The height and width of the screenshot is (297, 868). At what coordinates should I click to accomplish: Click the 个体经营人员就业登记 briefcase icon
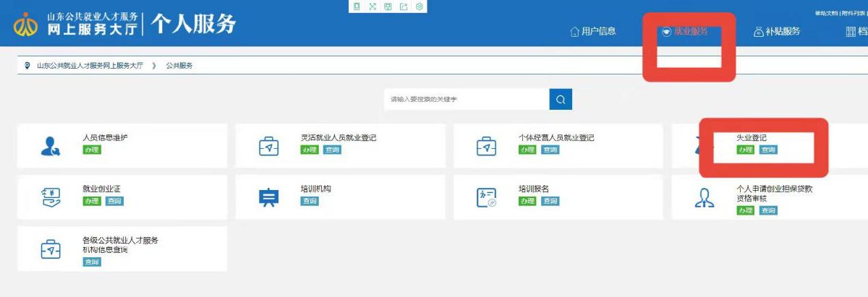pos(487,146)
